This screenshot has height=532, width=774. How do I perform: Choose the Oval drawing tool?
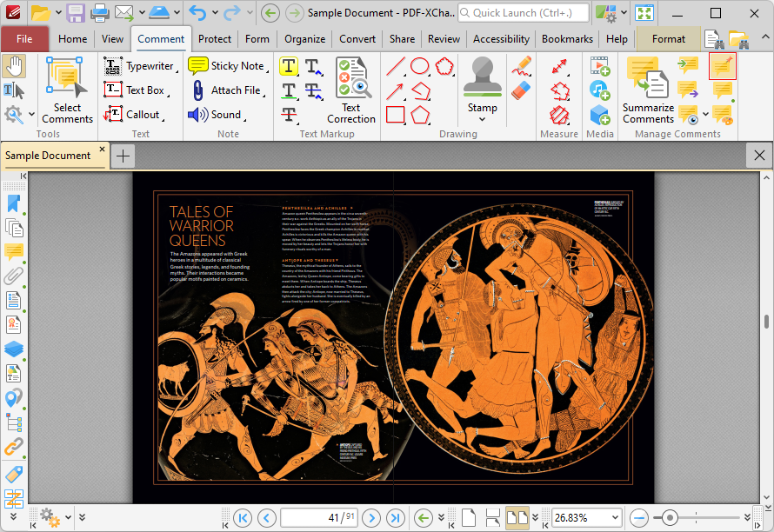419,66
